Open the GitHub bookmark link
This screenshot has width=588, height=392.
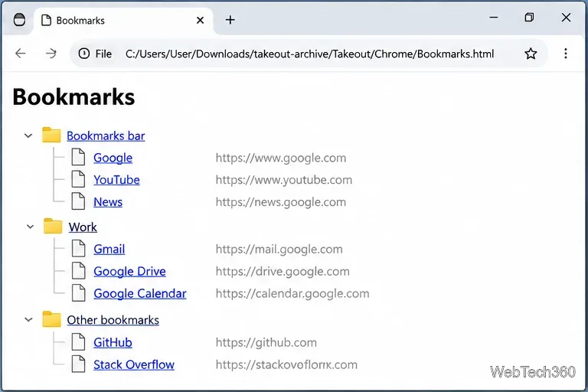click(x=113, y=343)
